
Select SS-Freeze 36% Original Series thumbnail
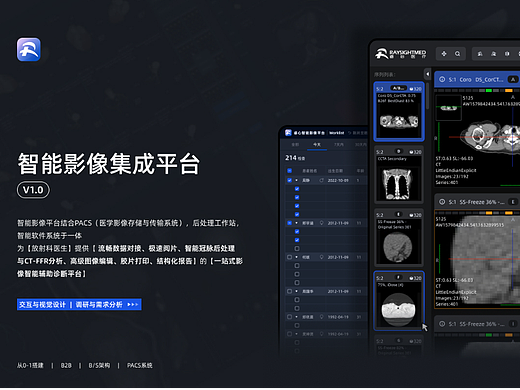[399, 237]
